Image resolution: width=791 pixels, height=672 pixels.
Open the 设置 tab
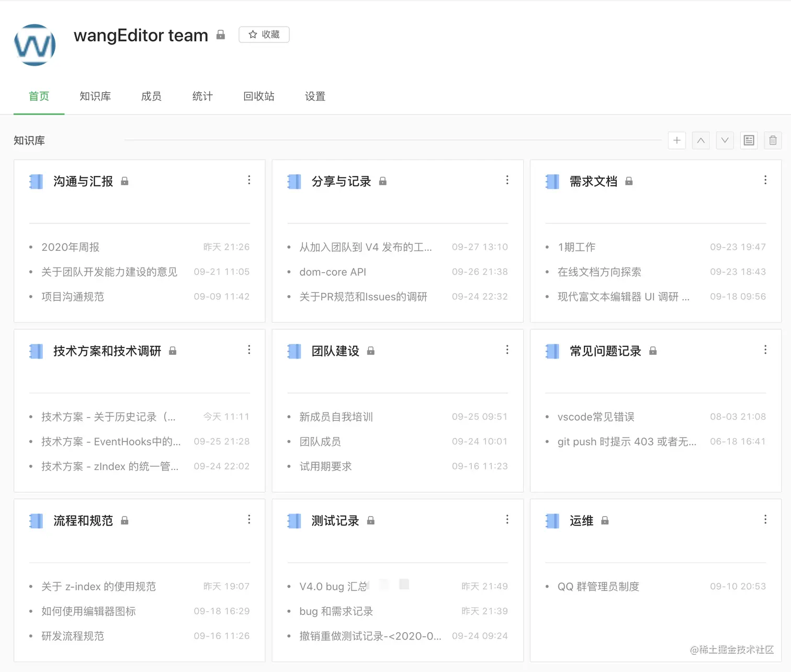[x=315, y=96]
